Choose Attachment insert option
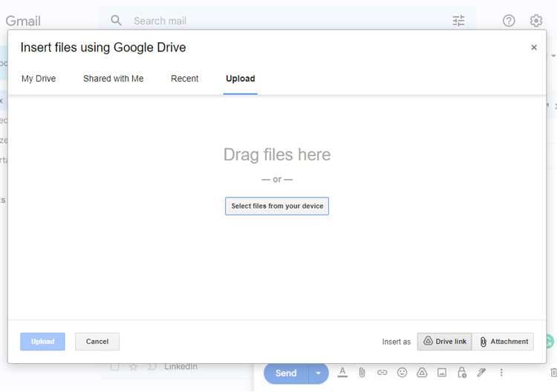557x392 pixels. click(504, 342)
